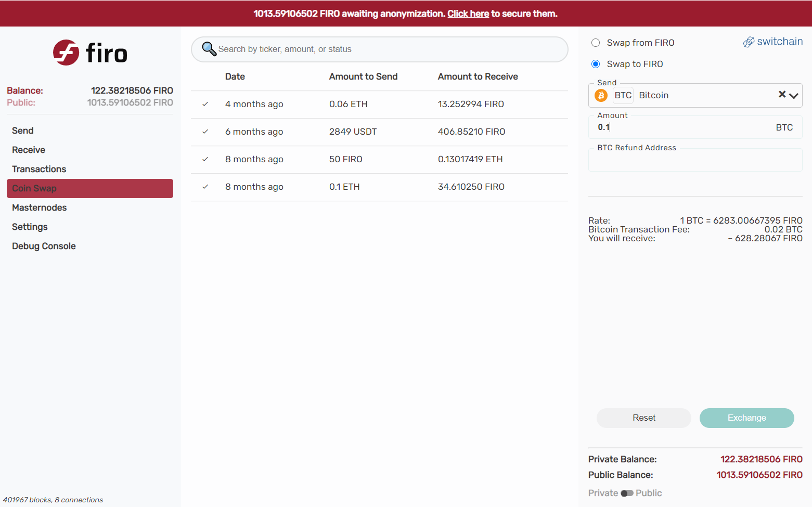Screen dimensions: 812x507
Task: Click the magnifying glass search icon
Action: [209, 49]
